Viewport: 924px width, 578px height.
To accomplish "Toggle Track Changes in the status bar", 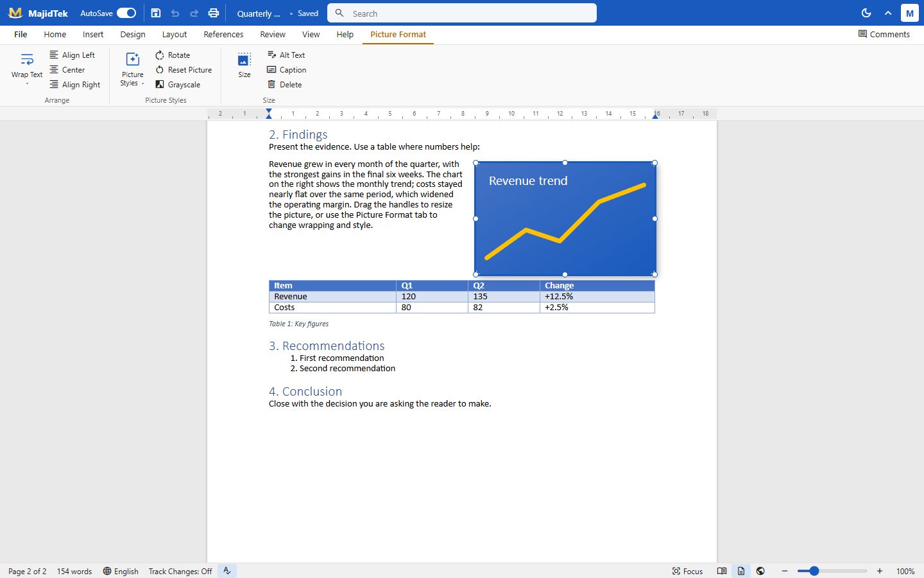I will [x=180, y=572].
